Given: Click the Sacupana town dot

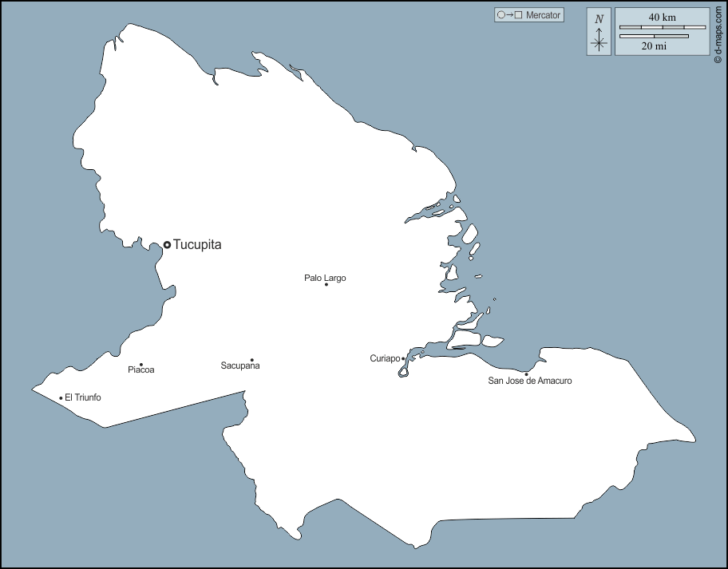Looking at the screenshot, I should click(x=252, y=360).
